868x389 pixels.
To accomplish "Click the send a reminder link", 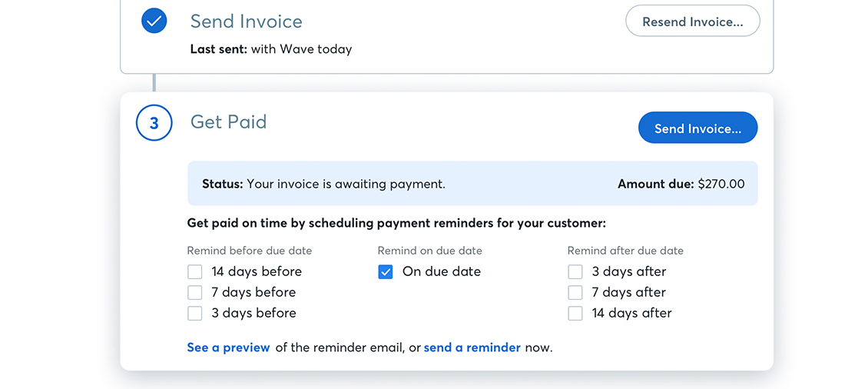I will pyautogui.click(x=472, y=348).
